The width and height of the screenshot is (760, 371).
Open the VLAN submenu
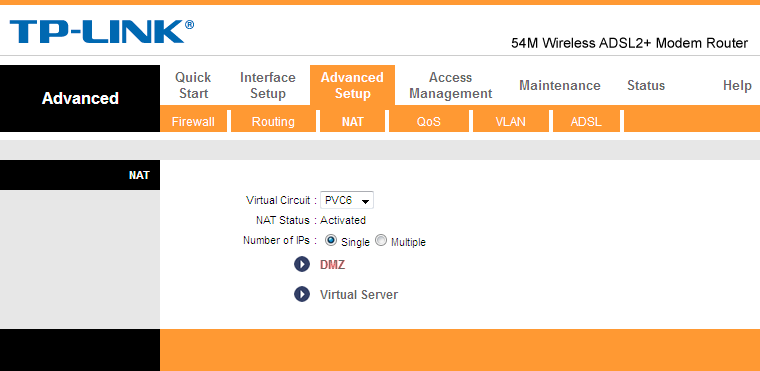click(x=510, y=122)
